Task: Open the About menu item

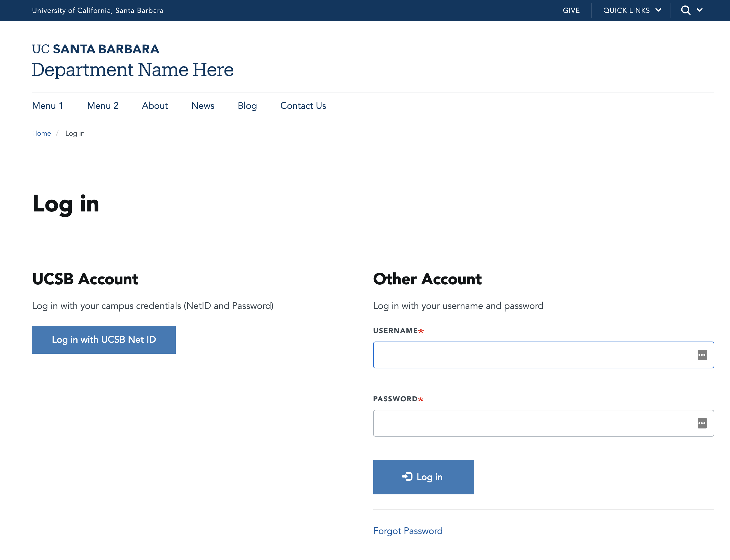Action: pyautogui.click(x=155, y=106)
